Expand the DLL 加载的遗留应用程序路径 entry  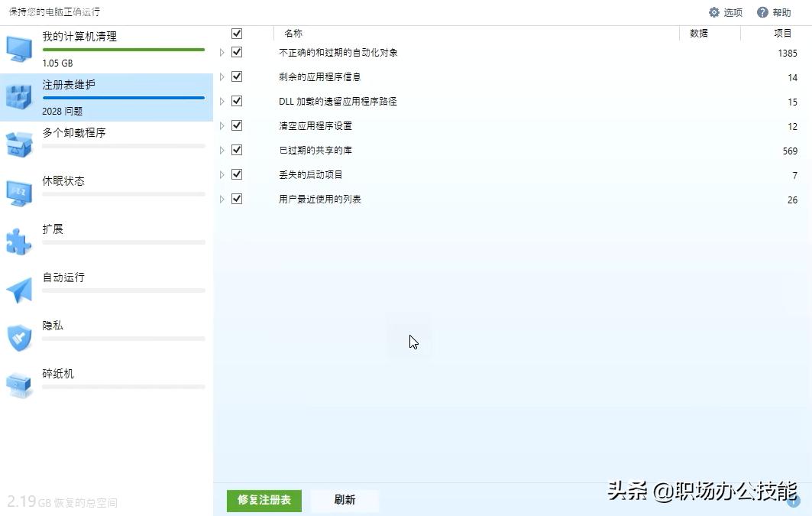pos(222,101)
